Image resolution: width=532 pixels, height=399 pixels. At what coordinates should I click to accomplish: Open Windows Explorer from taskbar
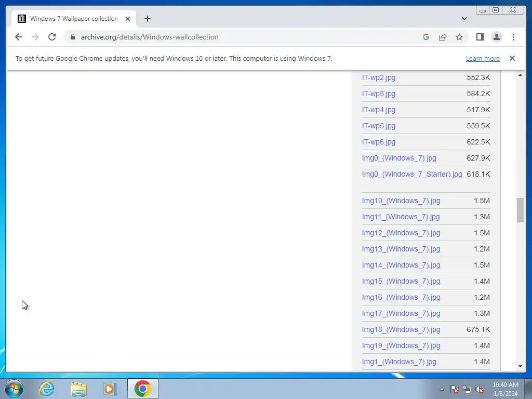pos(78,389)
